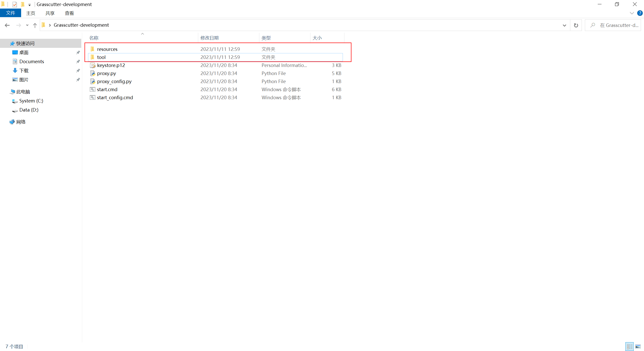Image resolution: width=644 pixels, height=351 pixels.
Task: Click the pin icon beside Documents
Action: pyautogui.click(x=78, y=62)
